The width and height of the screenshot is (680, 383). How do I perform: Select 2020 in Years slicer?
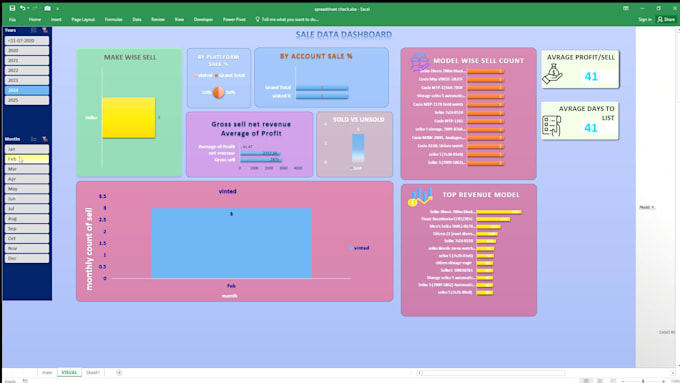coord(27,50)
